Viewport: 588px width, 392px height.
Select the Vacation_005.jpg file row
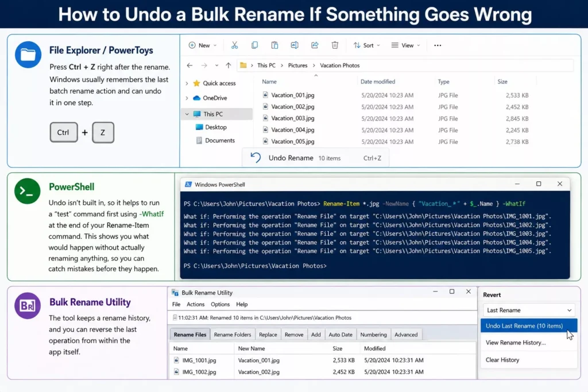point(397,142)
